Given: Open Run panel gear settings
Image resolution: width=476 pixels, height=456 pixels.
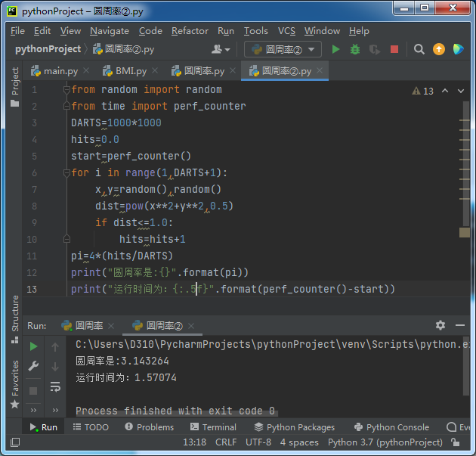Looking at the screenshot, I should pyautogui.click(x=440, y=325).
